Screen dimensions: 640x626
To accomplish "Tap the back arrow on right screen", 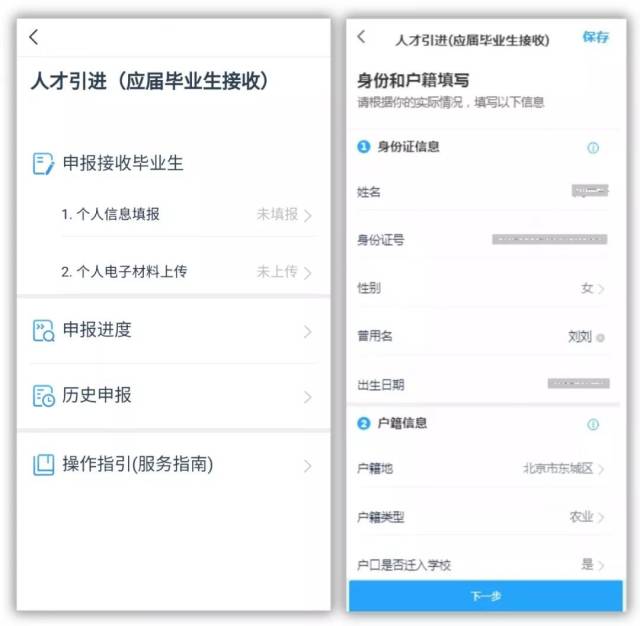I will click(x=361, y=37).
